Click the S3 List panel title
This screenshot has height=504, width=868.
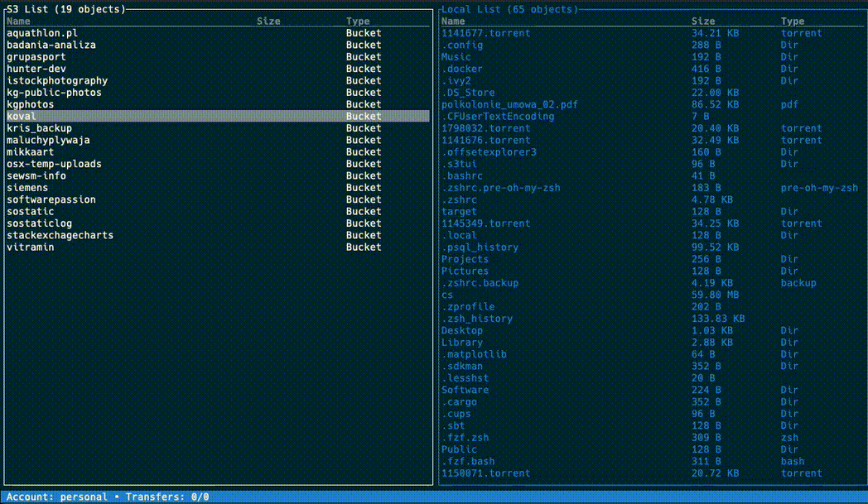coord(66,9)
